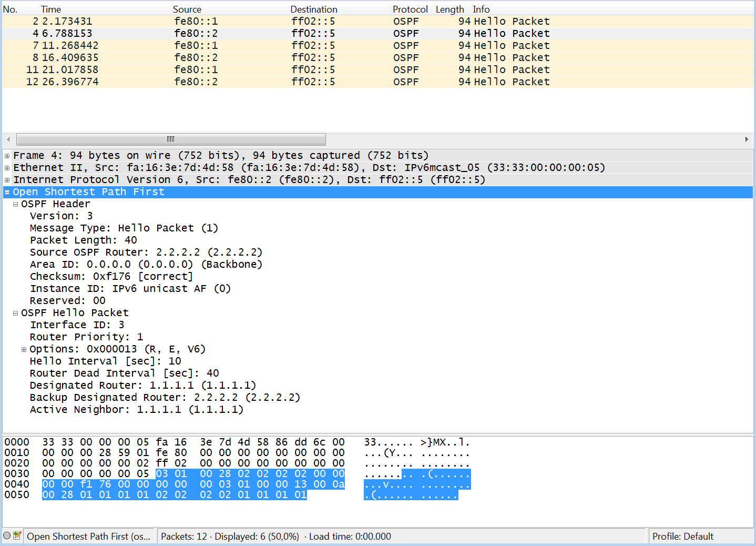
Task: Select Message Type: Hello Packet field
Action: point(124,228)
